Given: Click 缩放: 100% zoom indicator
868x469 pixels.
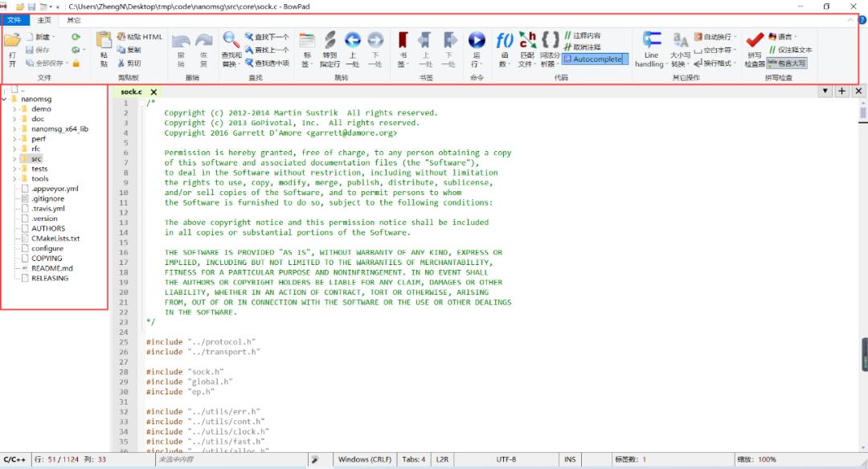Looking at the screenshot, I should [757, 459].
